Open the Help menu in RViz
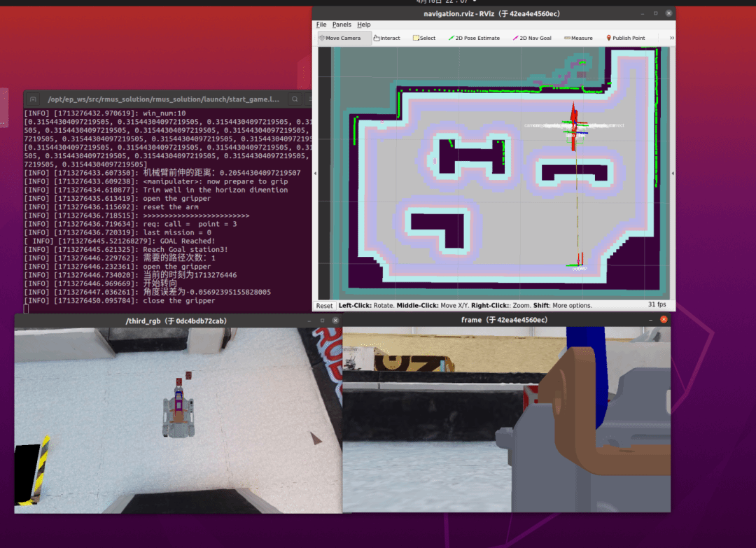Image resolution: width=756 pixels, height=548 pixels. pos(364,24)
